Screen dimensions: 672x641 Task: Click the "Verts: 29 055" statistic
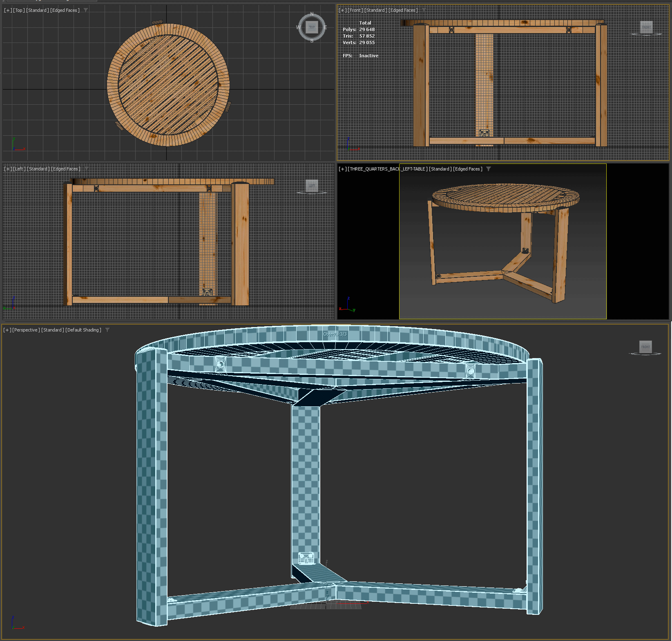(359, 43)
